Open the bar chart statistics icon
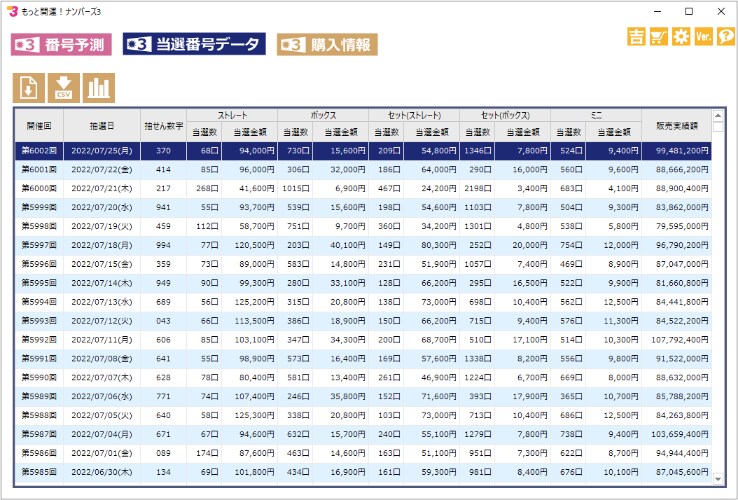 point(99,88)
